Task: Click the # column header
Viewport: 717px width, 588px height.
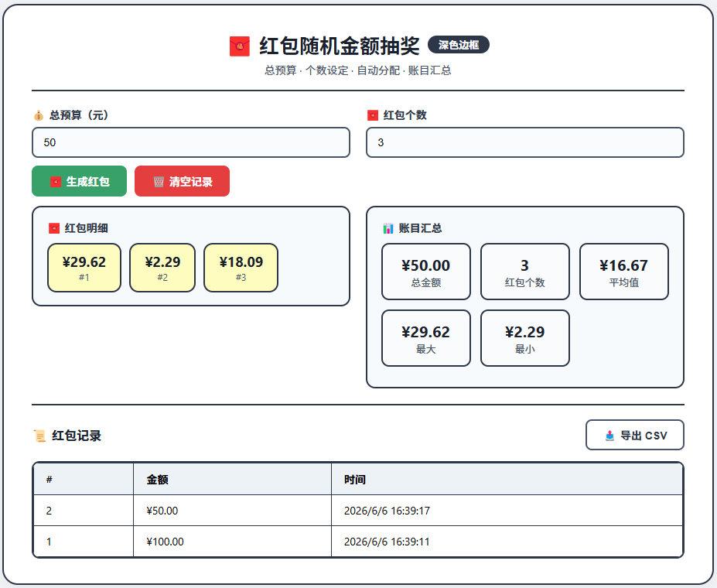Action: 84,479
